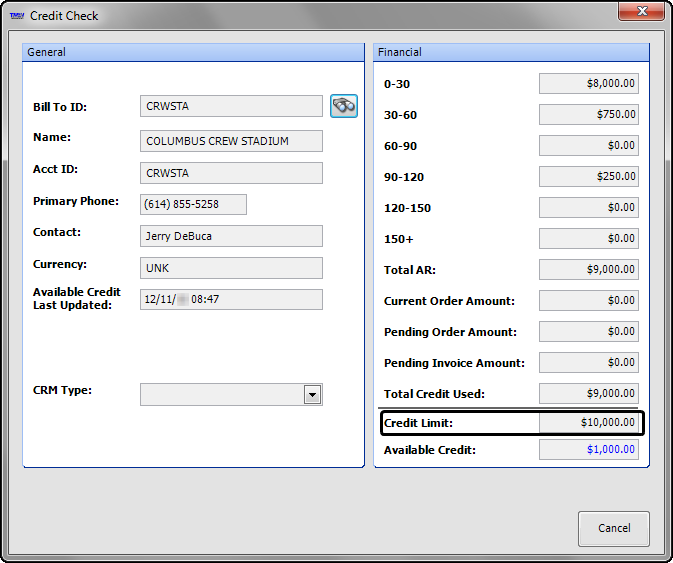Click the Credit Check title bar icon

[17, 16]
